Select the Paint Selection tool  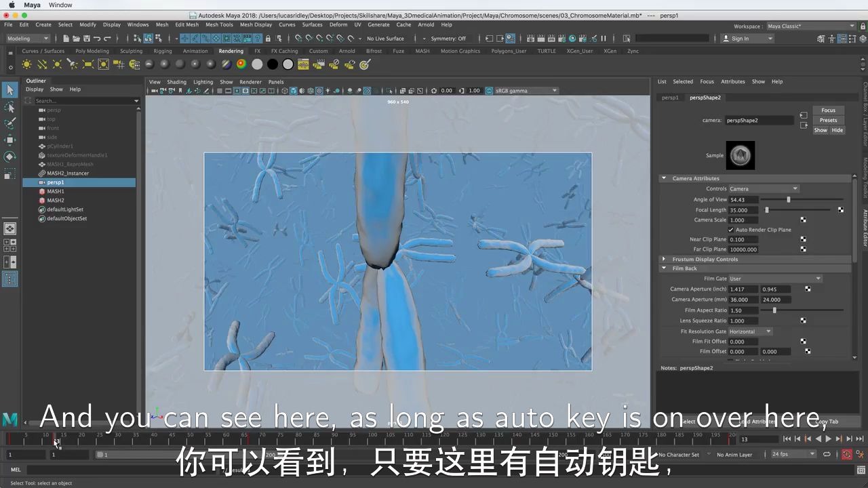(x=9, y=123)
